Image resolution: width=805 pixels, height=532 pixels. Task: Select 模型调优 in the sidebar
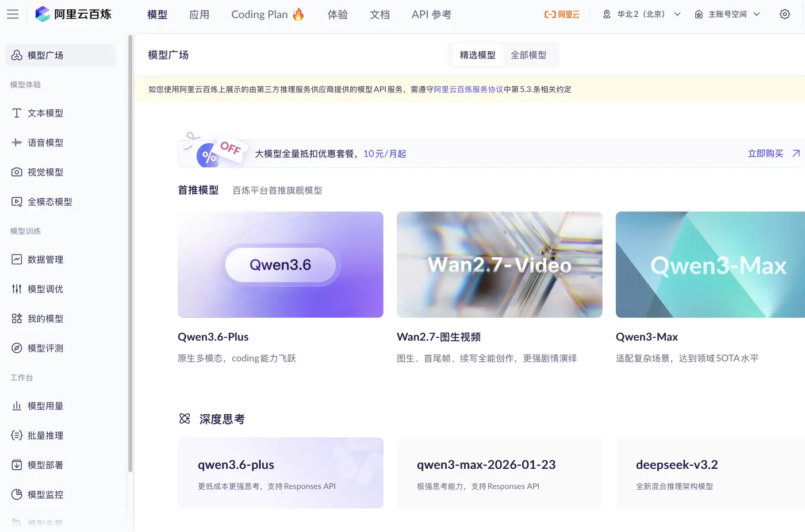[x=47, y=289]
